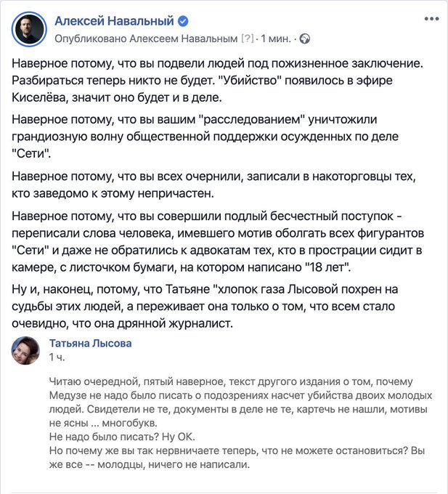Image resolution: width=448 pixels, height=494 pixels.
Task: Click the "1 ч." shared post timestamp
Action: click(56, 357)
